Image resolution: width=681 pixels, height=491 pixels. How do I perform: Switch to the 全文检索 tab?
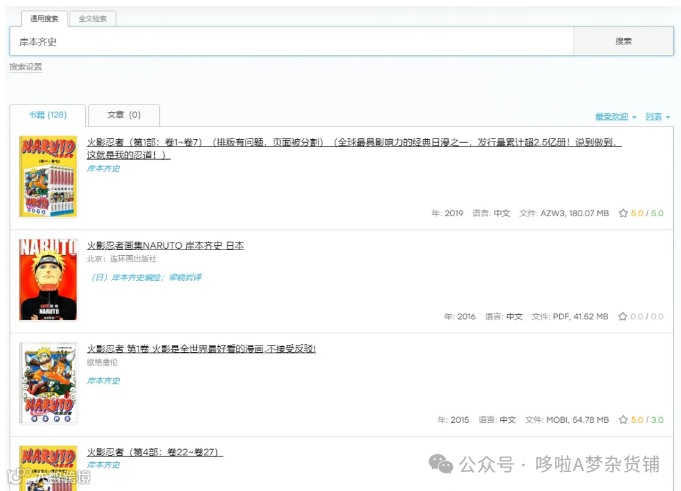tap(93, 19)
